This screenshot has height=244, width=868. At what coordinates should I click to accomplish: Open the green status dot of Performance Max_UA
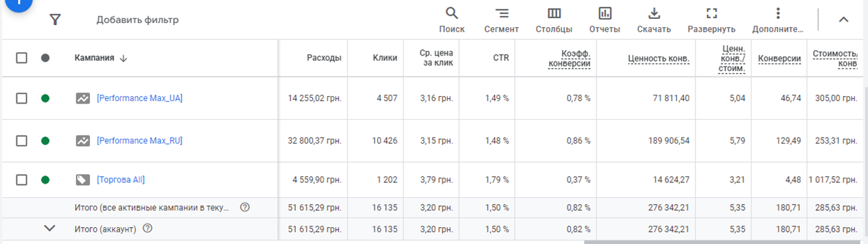coord(45,98)
